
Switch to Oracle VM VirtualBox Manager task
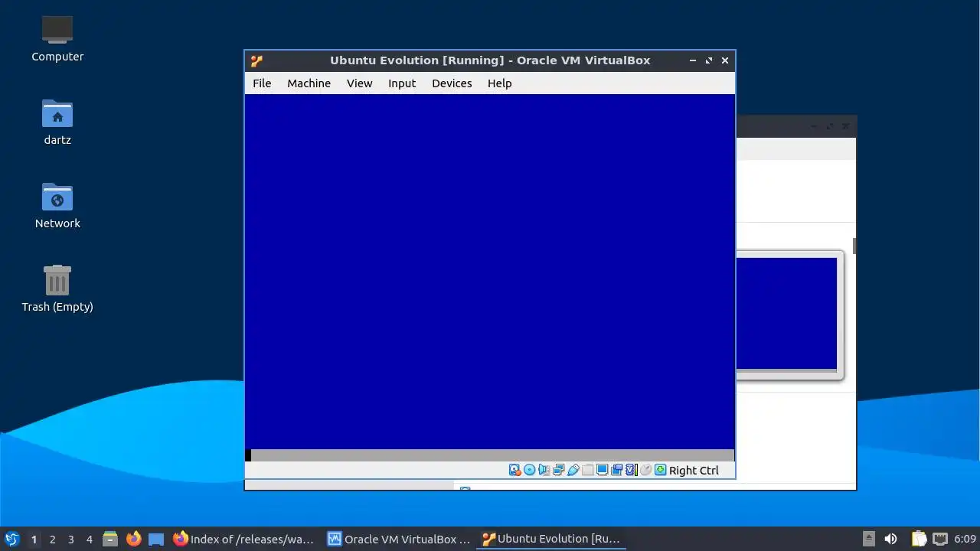pos(399,539)
